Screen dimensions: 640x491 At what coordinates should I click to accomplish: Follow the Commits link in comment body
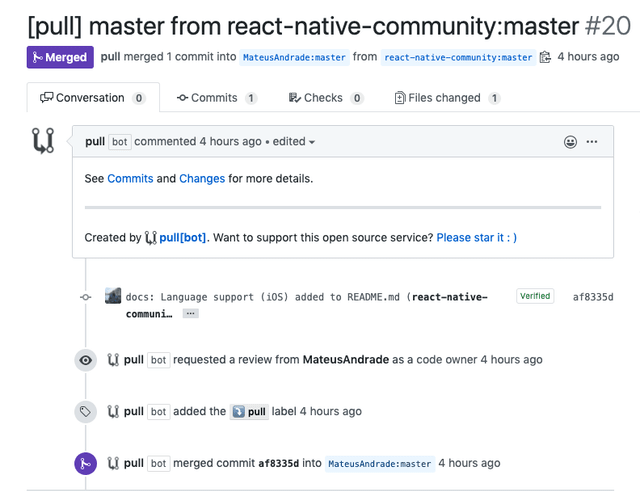130,178
